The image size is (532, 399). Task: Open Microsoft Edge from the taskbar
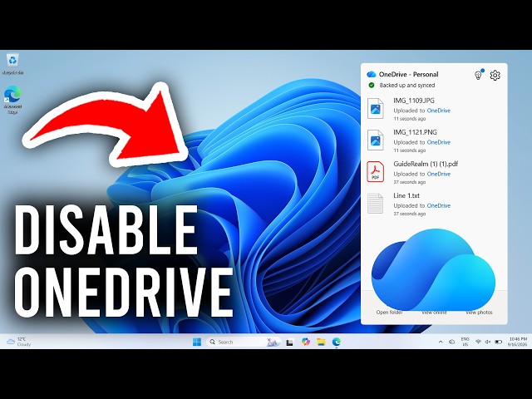[336, 342]
